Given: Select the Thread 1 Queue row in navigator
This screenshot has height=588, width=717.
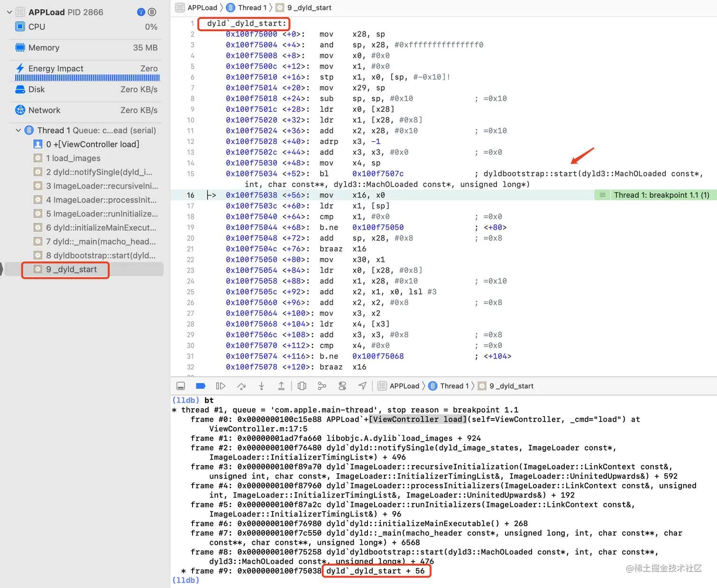Looking at the screenshot, I should [x=85, y=130].
